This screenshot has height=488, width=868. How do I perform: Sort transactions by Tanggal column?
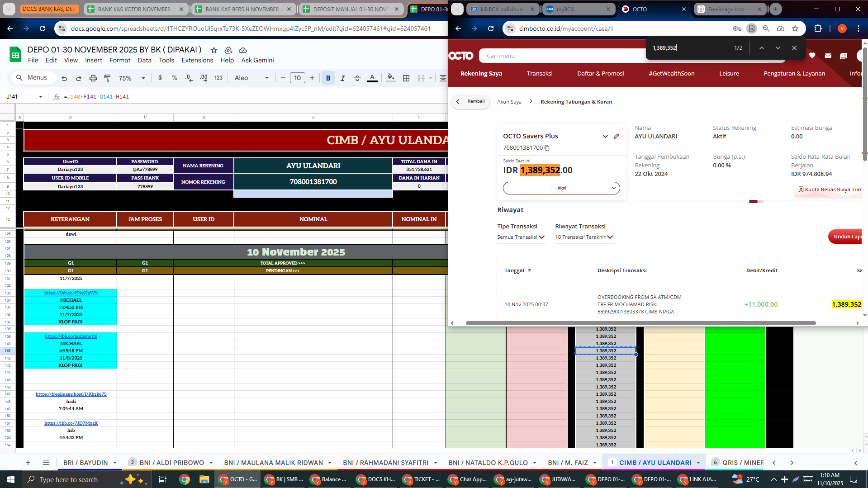tap(517, 270)
